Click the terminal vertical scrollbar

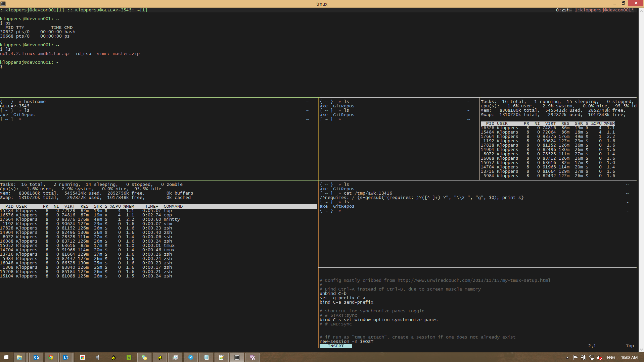(641, 168)
